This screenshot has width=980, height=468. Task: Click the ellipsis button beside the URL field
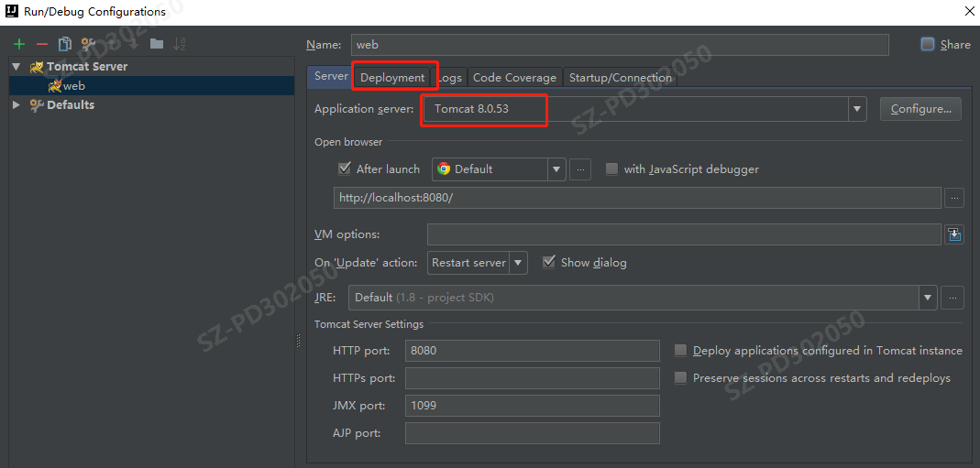[x=953, y=199]
